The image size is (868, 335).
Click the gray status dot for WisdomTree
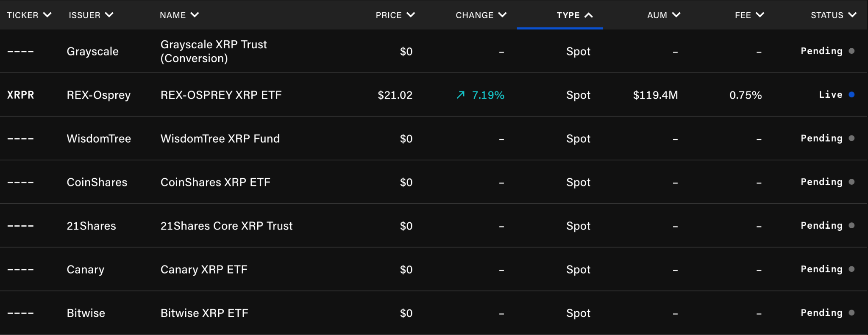click(851, 138)
